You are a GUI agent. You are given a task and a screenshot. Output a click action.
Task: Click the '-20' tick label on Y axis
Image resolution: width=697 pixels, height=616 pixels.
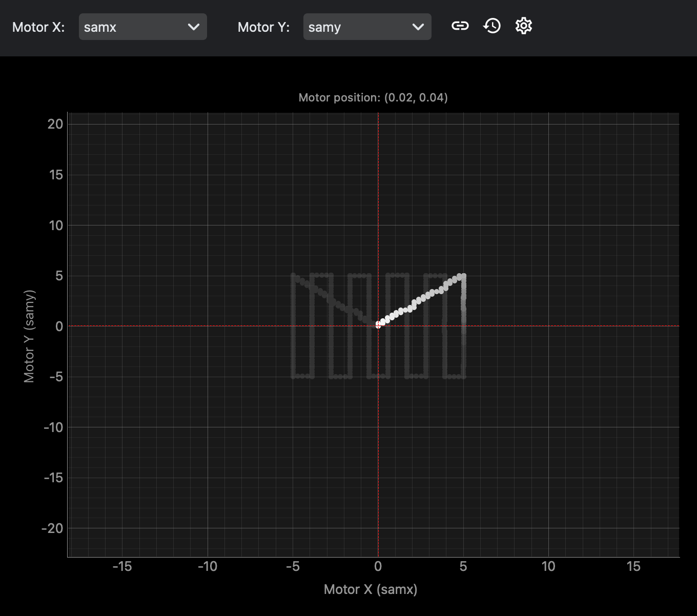pos(52,528)
